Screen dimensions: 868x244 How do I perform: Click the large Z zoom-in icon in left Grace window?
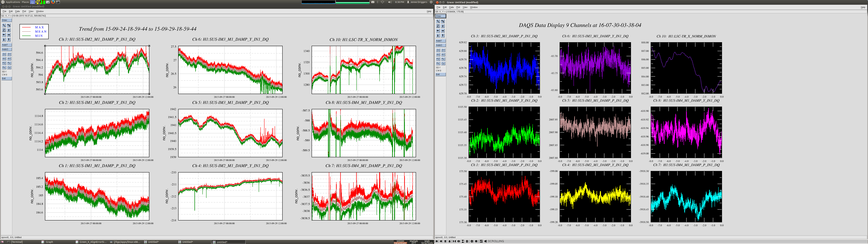[x=4, y=30]
